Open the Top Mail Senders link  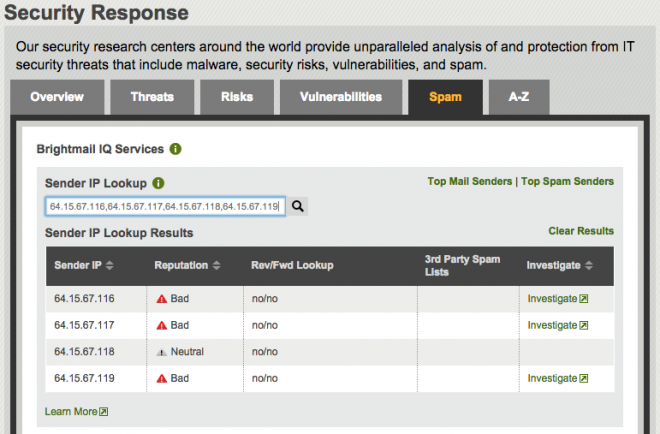[470, 181]
